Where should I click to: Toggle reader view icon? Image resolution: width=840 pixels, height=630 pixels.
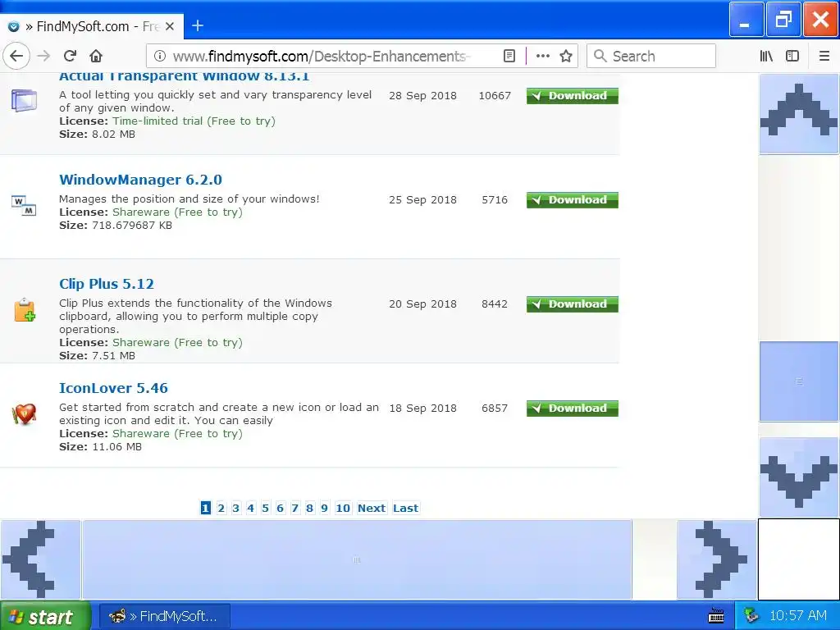pyautogui.click(x=509, y=56)
